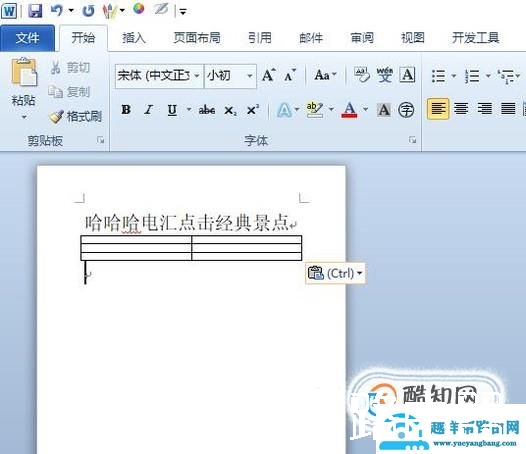The height and width of the screenshot is (454, 526).
Task: Apply character border with boxed A icon
Action: click(407, 75)
